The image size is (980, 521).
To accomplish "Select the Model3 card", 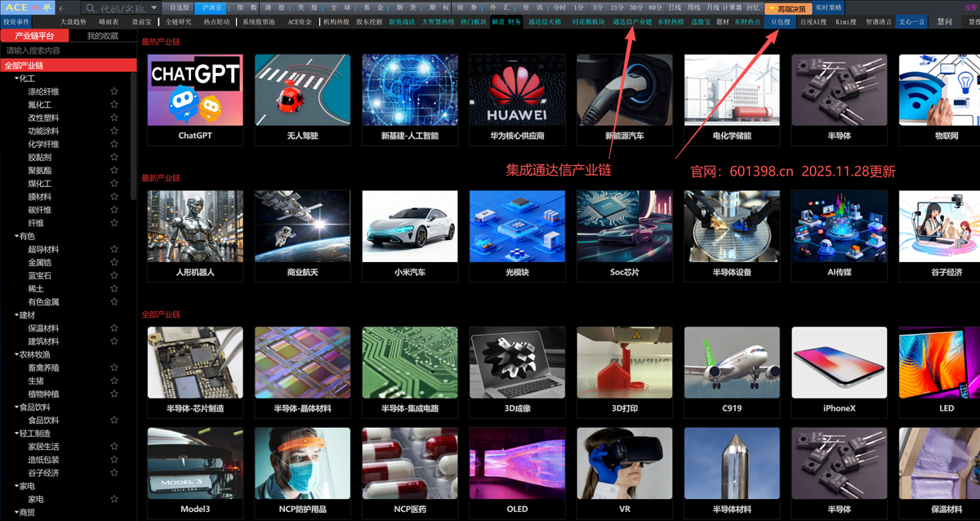I will 195,474.
